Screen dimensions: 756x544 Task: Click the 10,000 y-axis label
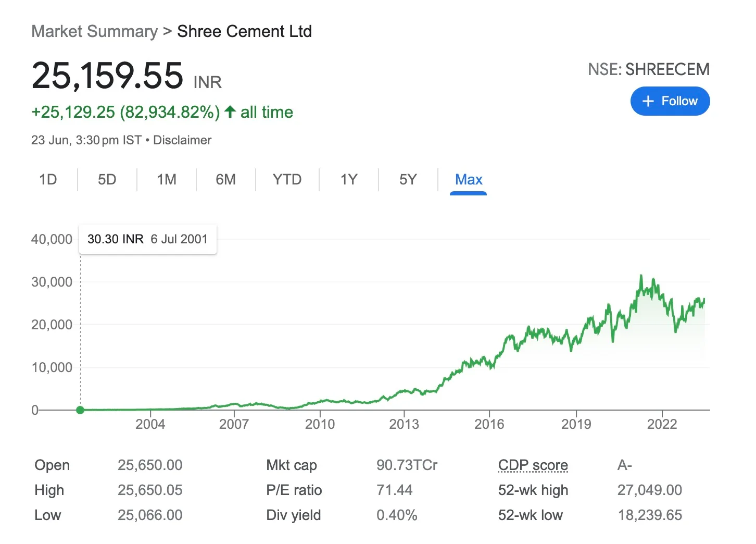pos(52,367)
